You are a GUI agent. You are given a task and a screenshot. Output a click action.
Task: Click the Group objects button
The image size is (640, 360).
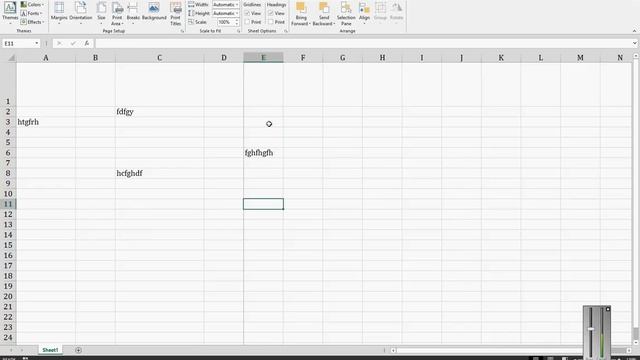380,12
